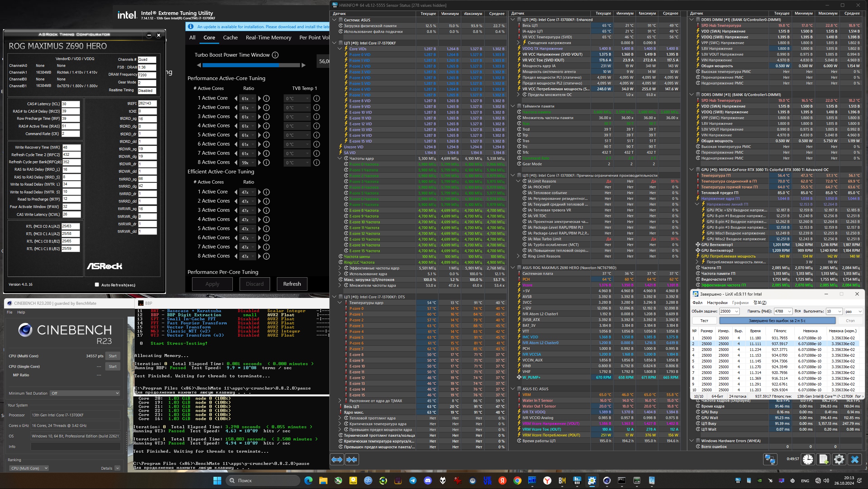The image size is (868, 489).
Task: Click HWiNFO shrink columns arrows icon
Action: [352, 459]
